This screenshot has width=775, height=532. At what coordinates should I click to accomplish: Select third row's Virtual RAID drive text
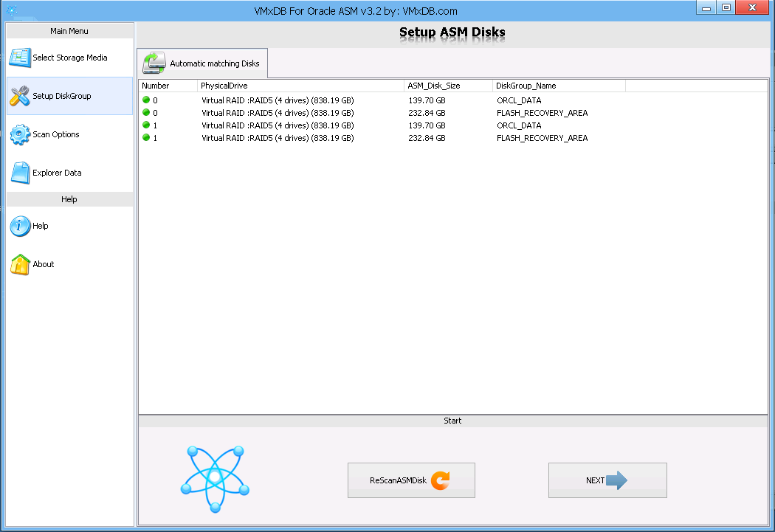click(278, 125)
